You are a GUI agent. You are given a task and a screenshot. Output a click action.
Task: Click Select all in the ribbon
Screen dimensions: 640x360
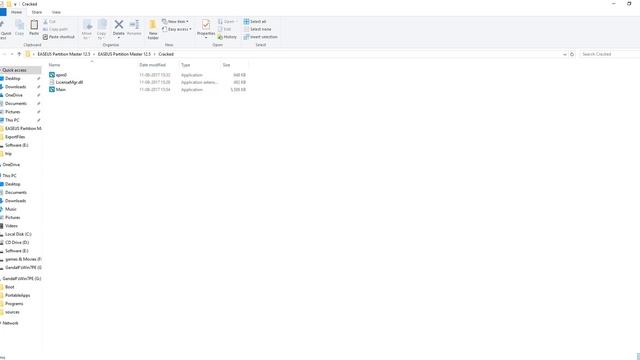[255, 21]
